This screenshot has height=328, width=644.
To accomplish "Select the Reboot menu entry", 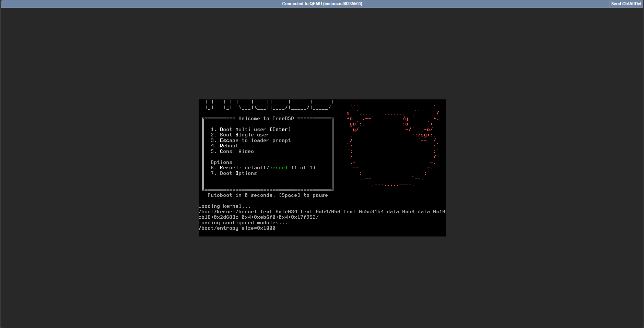I will click(224, 146).
